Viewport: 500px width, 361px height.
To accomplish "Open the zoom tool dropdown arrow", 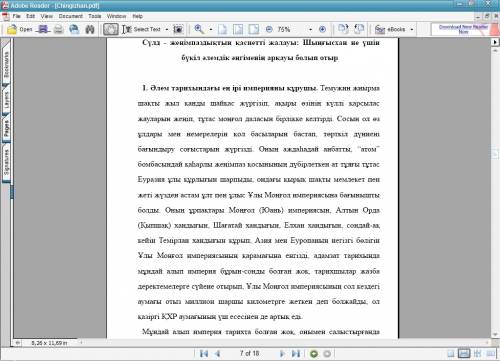I will pyautogui.click(x=211, y=29).
